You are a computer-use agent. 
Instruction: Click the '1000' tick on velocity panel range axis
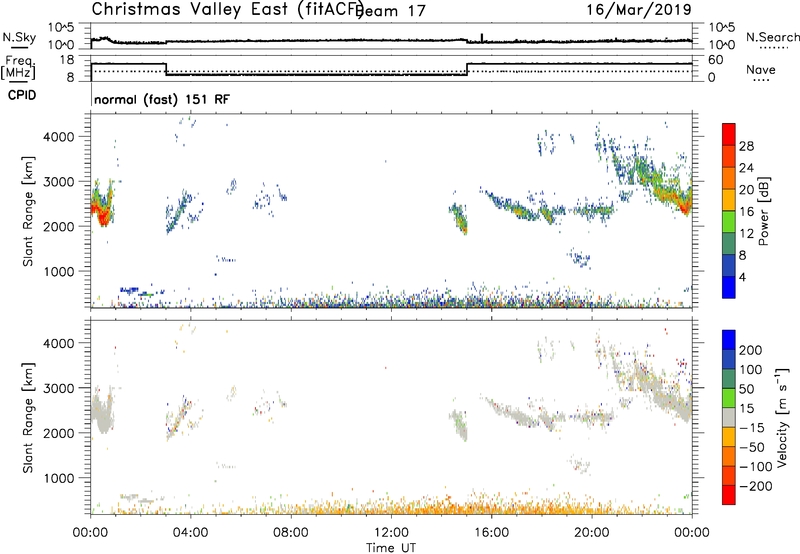pos(58,478)
